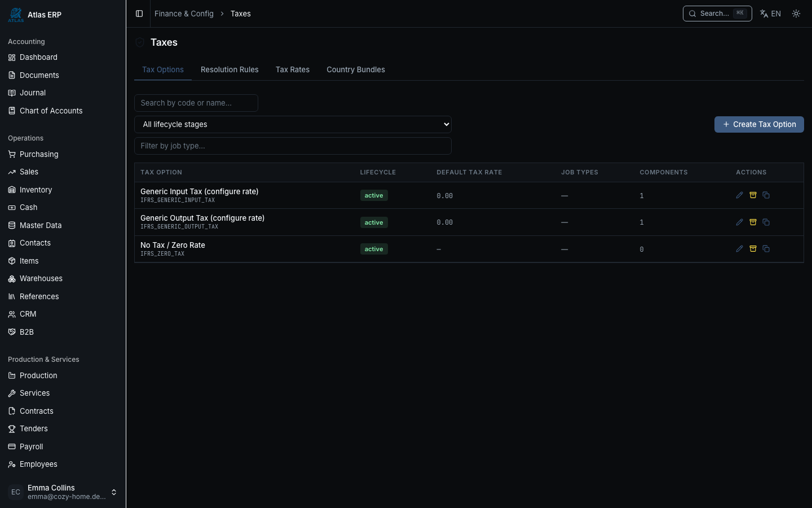
Task: Edit the Generic Output Tax option
Action: [739, 222]
